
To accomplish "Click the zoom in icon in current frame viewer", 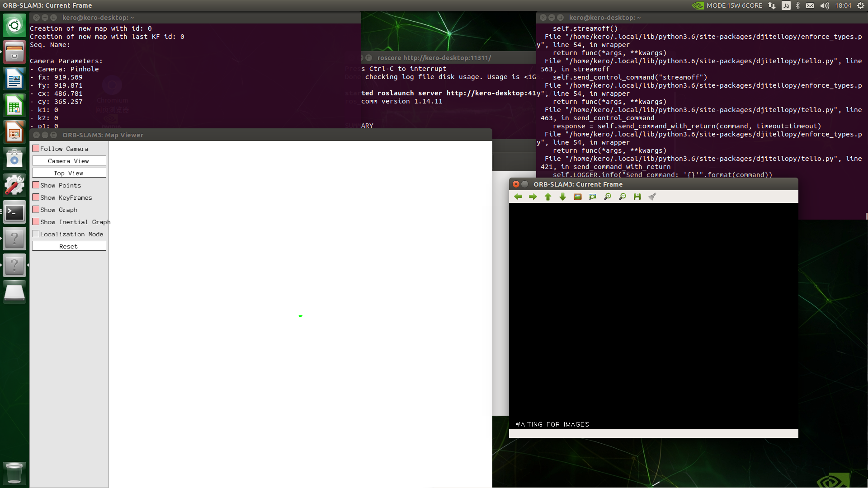I will 608,196.
